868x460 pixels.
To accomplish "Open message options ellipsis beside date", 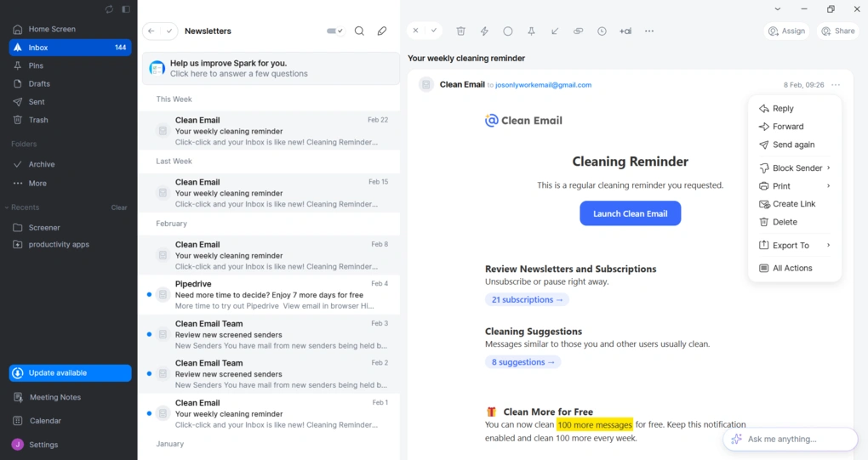I will coord(836,84).
